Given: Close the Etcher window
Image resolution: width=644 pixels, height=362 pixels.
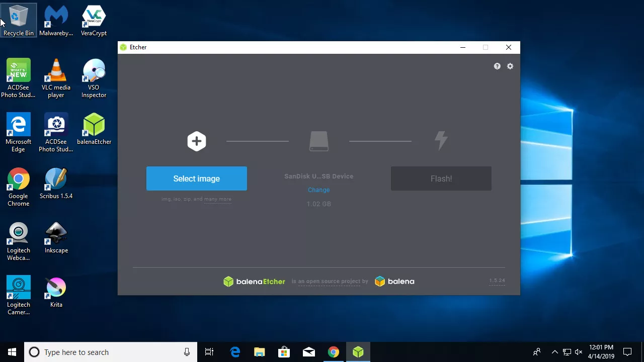Looking at the screenshot, I should [509, 47].
